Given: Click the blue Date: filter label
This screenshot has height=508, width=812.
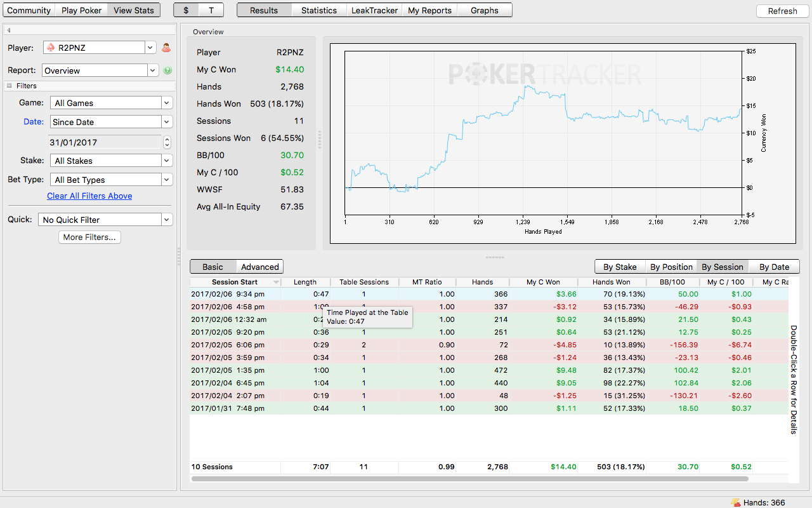Looking at the screenshot, I should pyautogui.click(x=34, y=121).
